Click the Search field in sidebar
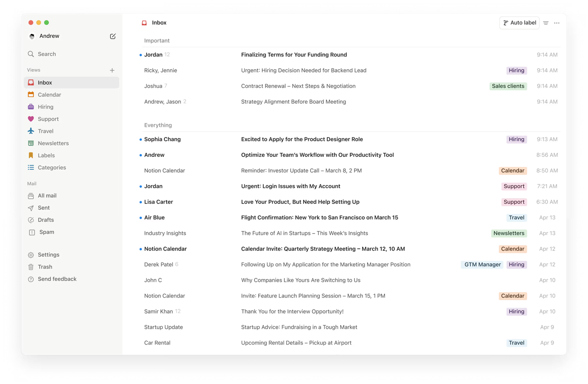The image size is (588, 384). click(x=47, y=54)
